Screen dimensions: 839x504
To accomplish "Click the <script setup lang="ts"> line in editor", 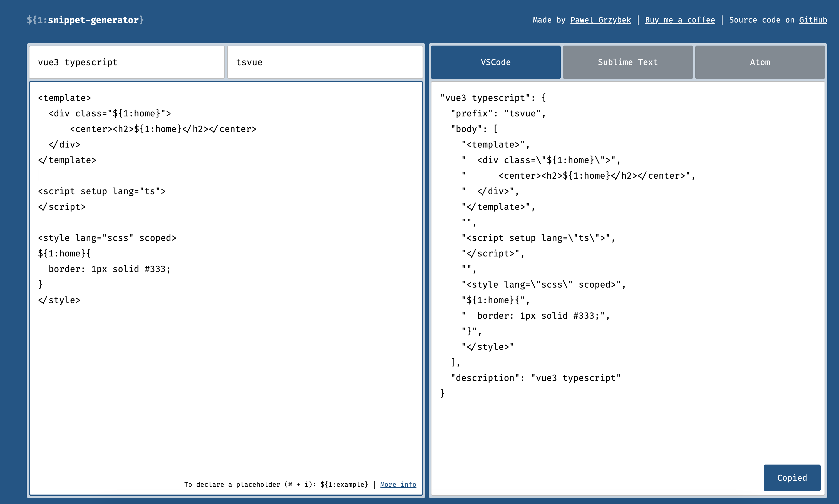I will [101, 191].
